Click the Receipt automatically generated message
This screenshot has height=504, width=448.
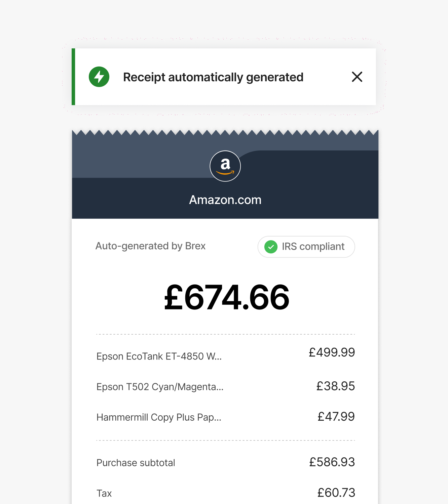click(213, 77)
